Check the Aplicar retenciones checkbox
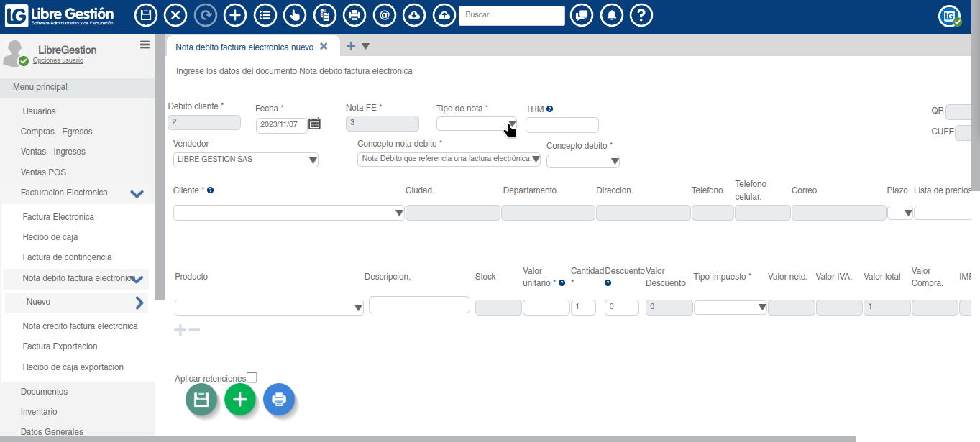The height and width of the screenshot is (442, 980). click(x=252, y=377)
